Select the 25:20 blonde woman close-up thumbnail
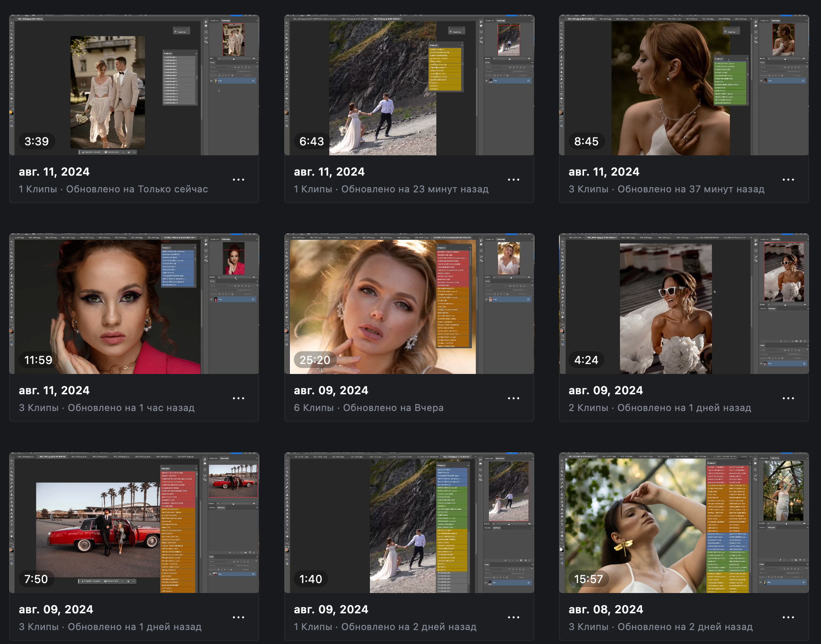Viewport: 821px width, 644px height. [409, 304]
